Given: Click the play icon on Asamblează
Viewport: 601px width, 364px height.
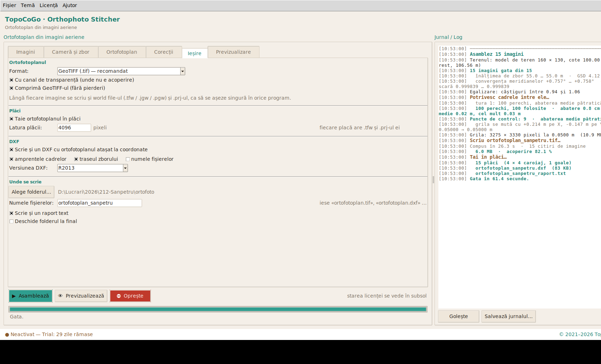Looking at the screenshot, I should (x=14, y=296).
